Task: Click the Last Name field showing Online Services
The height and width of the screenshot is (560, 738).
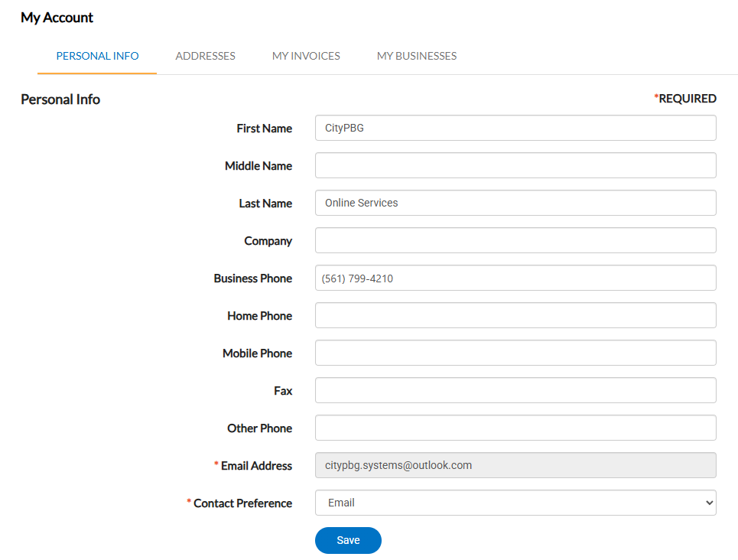Action: click(x=515, y=203)
